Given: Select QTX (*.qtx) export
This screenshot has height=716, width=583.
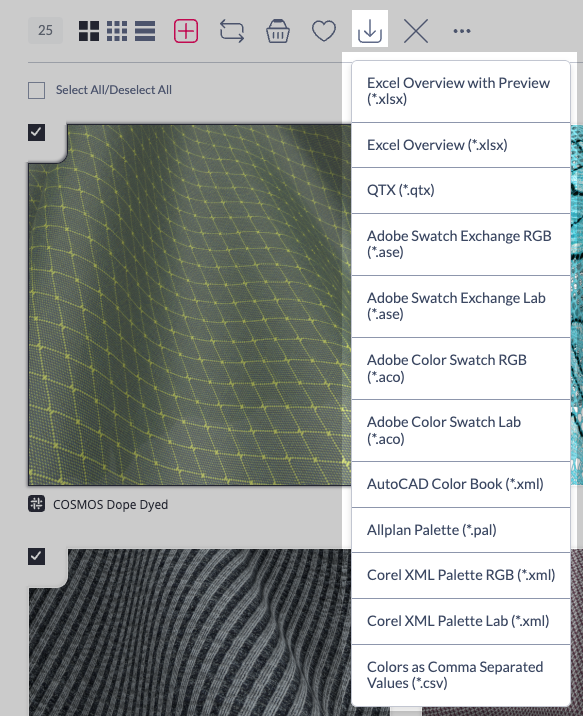Looking at the screenshot, I should tap(461, 190).
